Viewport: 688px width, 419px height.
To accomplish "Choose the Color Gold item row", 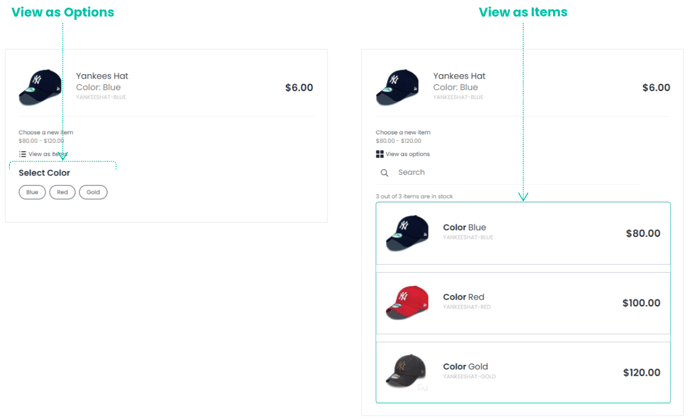I will (523, 372).
